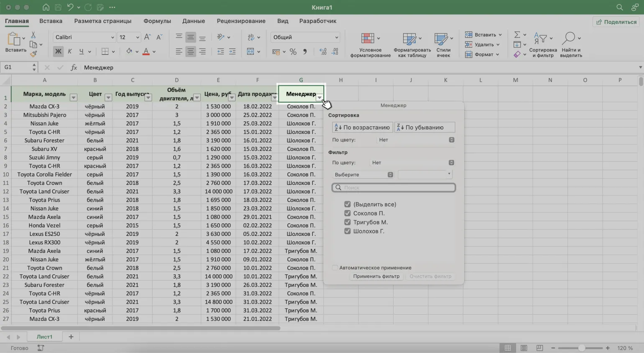
Task: Click the insert function fx icon
Action: point(74,67)
